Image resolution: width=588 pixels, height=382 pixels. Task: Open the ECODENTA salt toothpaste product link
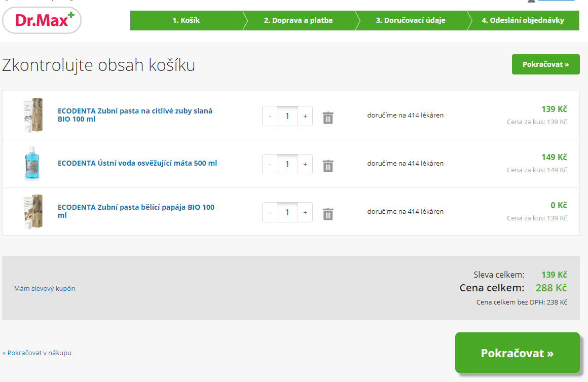(135, 115)
